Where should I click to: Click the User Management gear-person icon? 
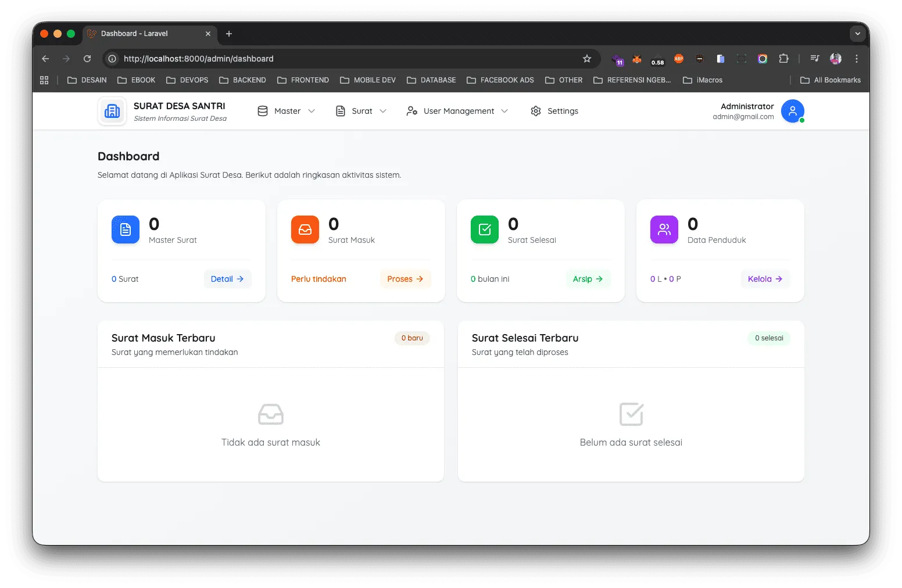tap(412, 111)
